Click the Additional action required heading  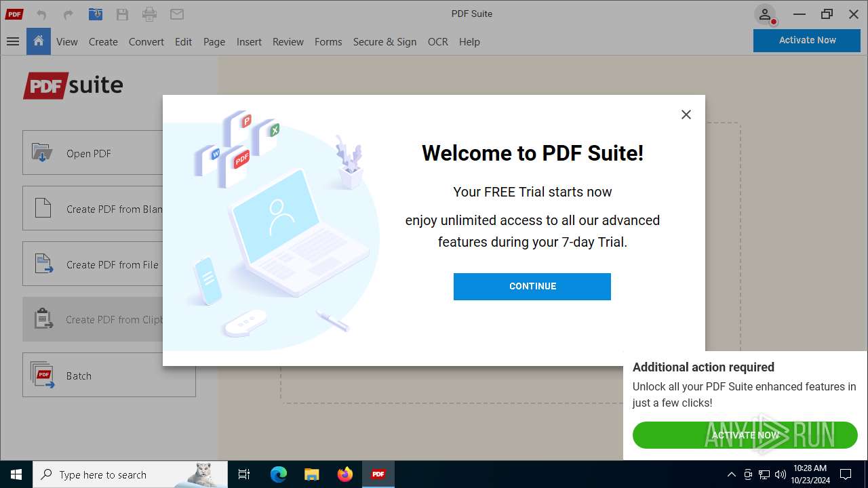(x=703, y=367)
